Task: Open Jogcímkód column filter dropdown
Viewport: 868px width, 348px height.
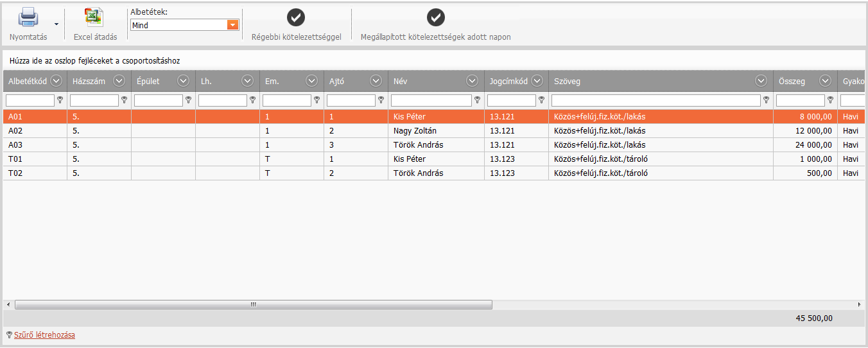Action: click(x=537, y=81)
